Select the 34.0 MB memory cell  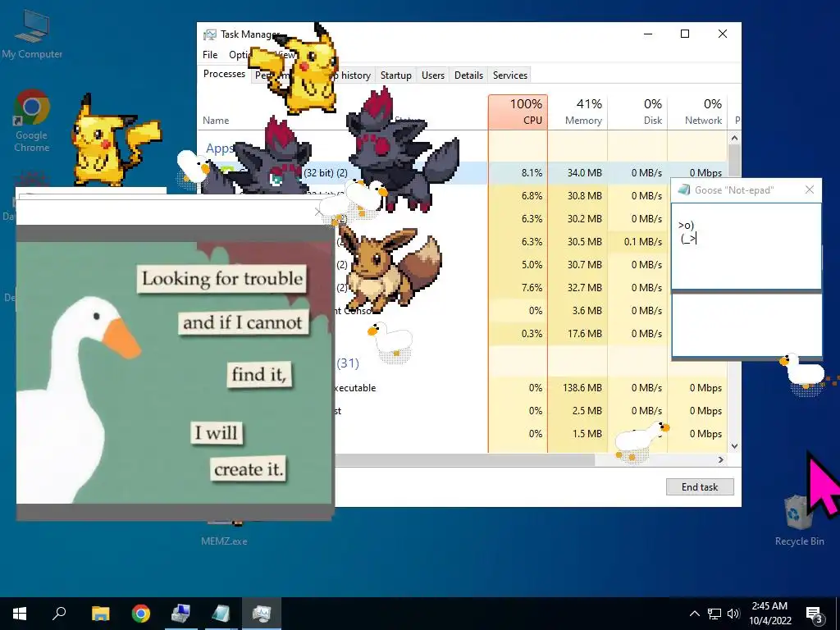(x=578, y=173)
